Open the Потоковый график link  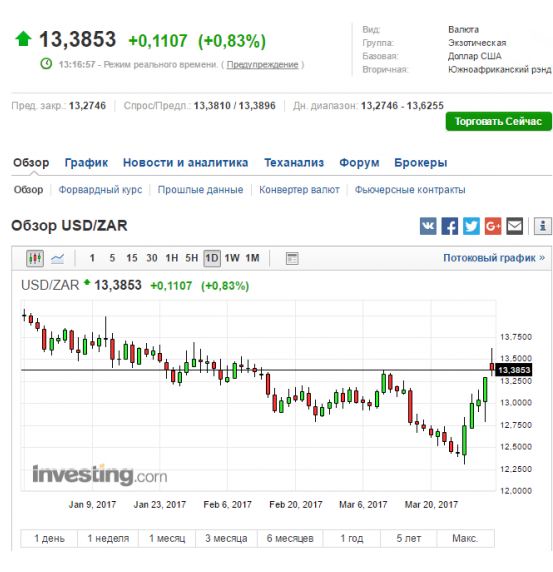(x=494, y=258)
